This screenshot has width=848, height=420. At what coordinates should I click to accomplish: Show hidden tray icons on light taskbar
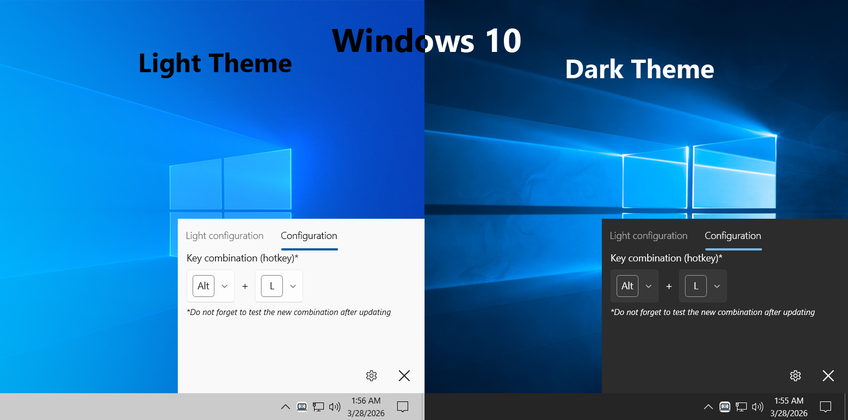click(285, 406)
